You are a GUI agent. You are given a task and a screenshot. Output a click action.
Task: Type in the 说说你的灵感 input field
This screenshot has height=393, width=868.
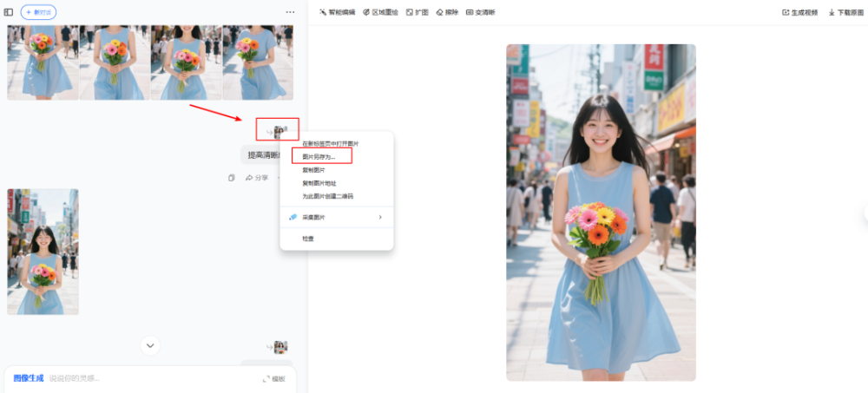130,378
